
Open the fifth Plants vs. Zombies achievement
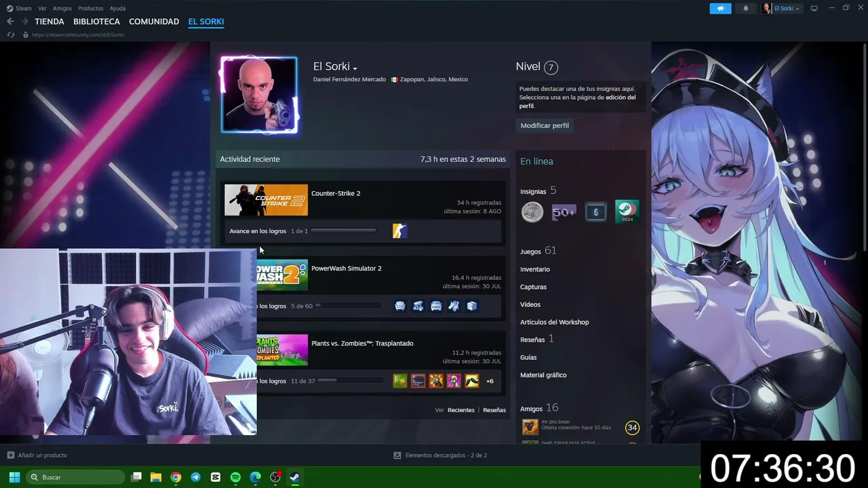pos(472,381)
